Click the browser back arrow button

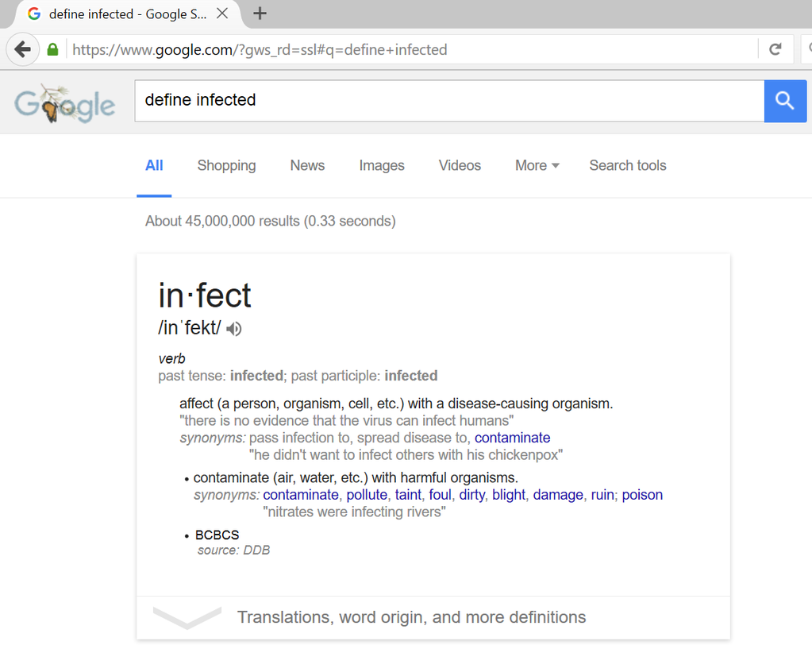click(x=23, y=50)
